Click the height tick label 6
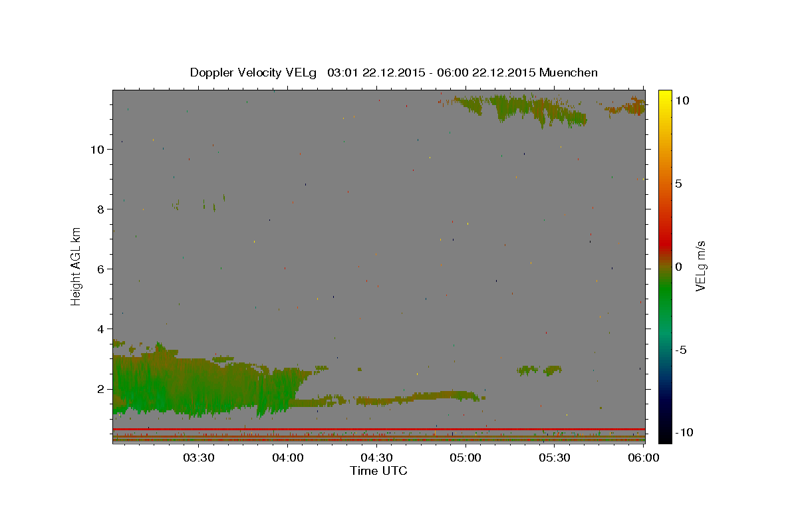 pos(102,269)
